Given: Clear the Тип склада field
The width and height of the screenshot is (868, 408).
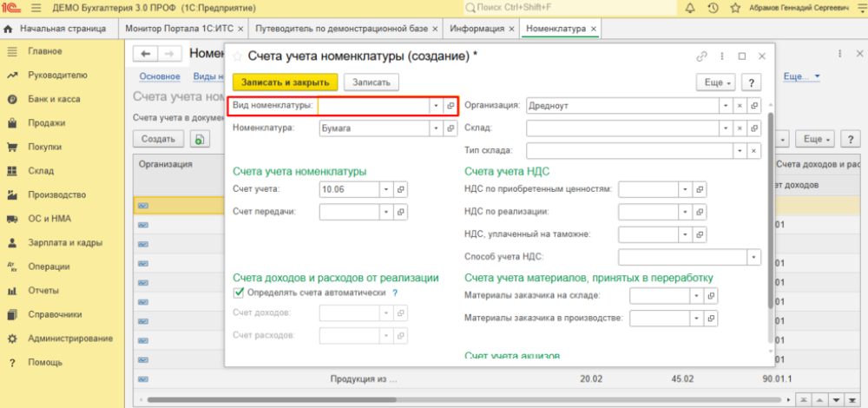Looking at the screenshot, I should click(x=753, y=150).
